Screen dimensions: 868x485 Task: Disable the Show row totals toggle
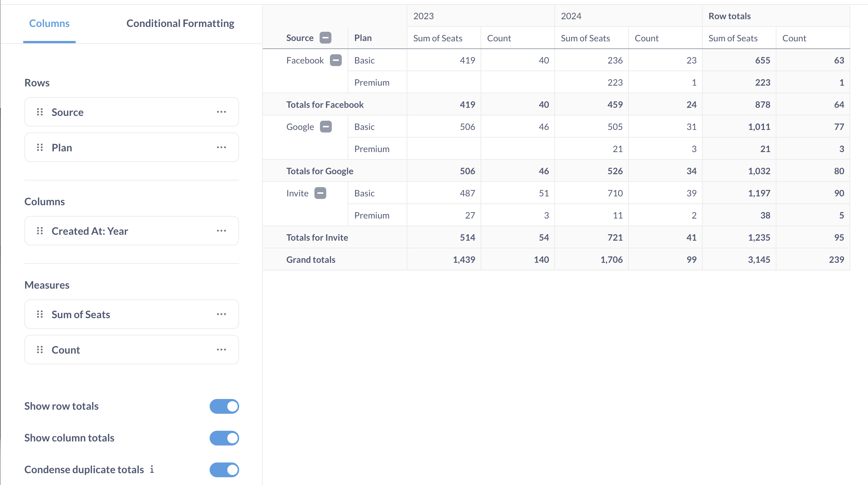click(224, 406)
